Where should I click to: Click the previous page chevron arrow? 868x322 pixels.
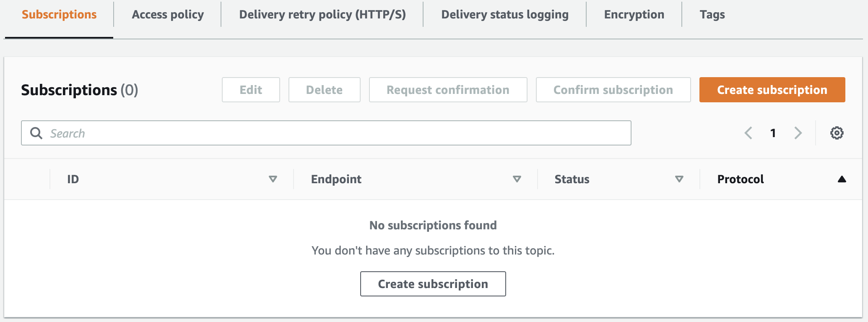click(748, 133)
